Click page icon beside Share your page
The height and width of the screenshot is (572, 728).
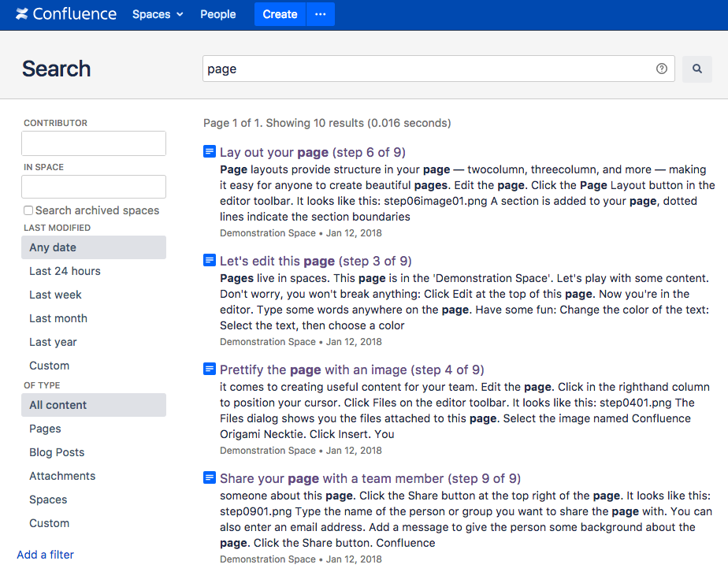pyautogui.click(x=210, y=477)
